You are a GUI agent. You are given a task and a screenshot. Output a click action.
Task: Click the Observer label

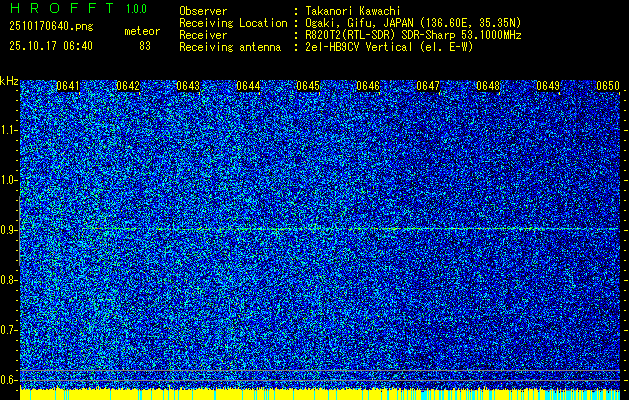tap(203, 11)
